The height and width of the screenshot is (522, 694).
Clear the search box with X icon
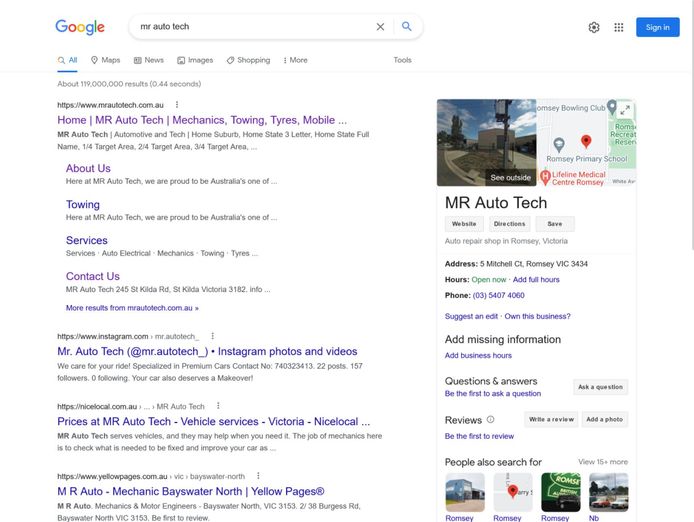(x=380, y=27)
